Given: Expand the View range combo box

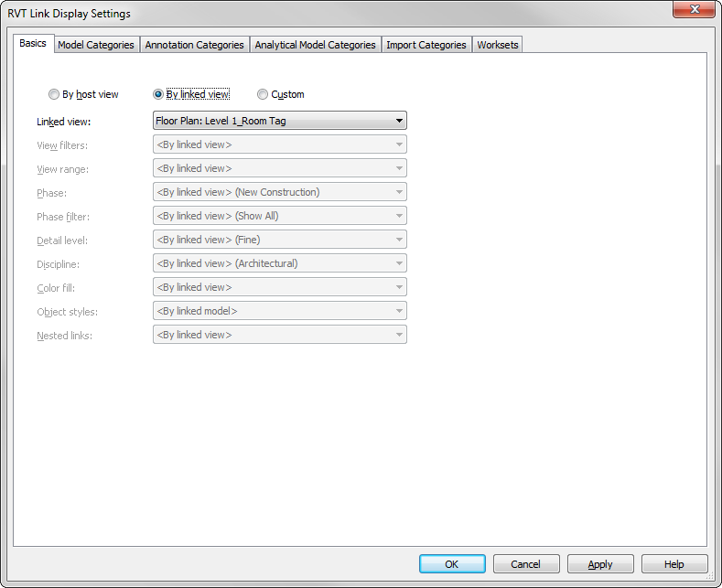Looking at the screenshot, I should coord(279,168).
